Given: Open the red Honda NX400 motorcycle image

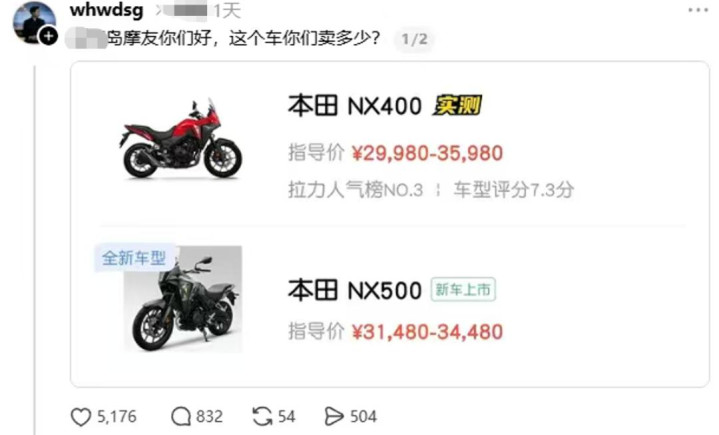Looking at the screenshot, I should (181, 138).
